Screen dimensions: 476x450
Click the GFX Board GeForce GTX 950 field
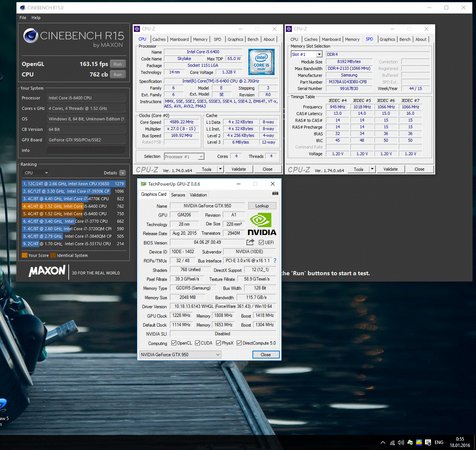(x=86, y=140)
